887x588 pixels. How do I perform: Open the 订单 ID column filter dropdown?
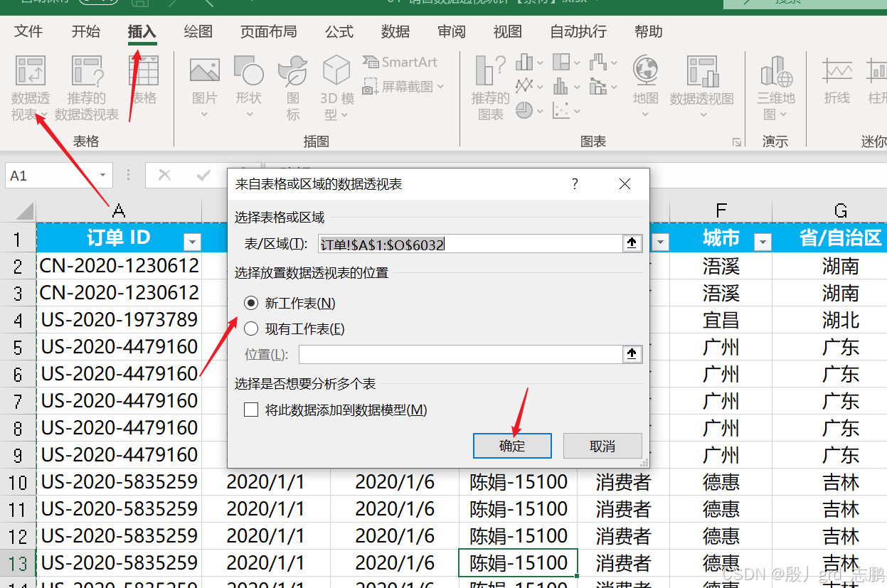click(192, 242)
